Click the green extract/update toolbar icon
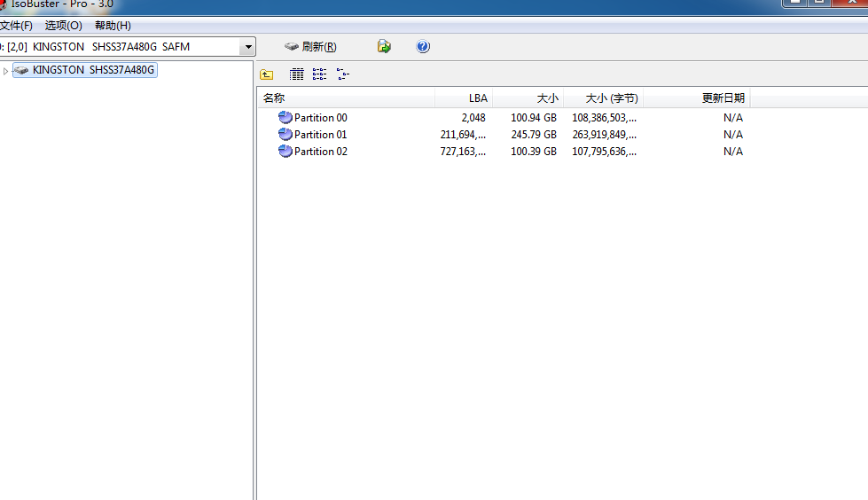This screenshot has width=868, height=500. click(384, 46)
